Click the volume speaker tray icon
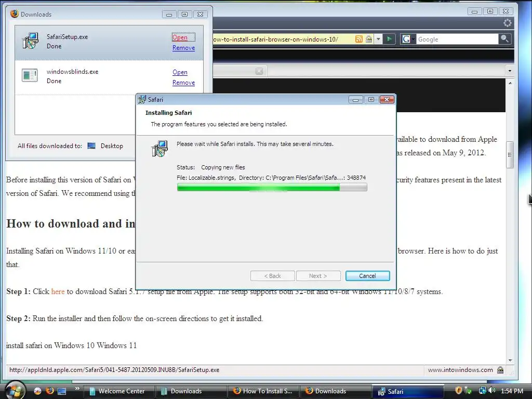532x399 pixels. tap(492, 391)
